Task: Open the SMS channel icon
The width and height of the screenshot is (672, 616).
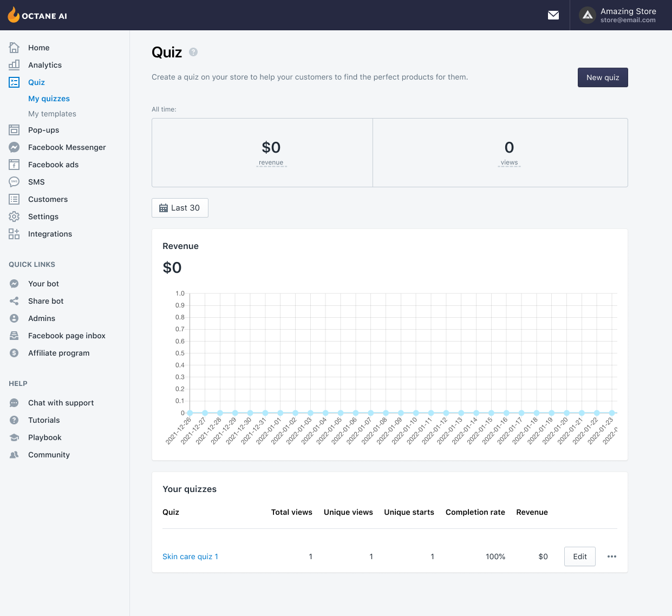Action: (14, 182)
